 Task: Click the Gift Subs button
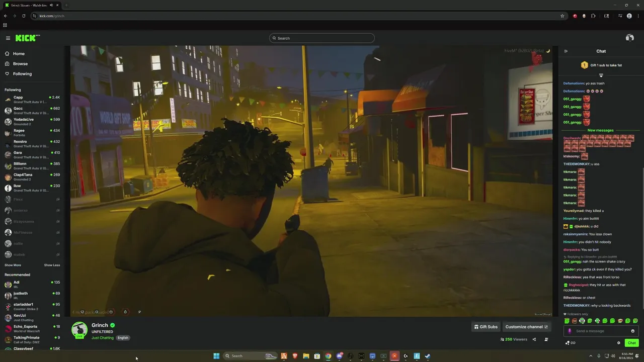pos(486,327)
